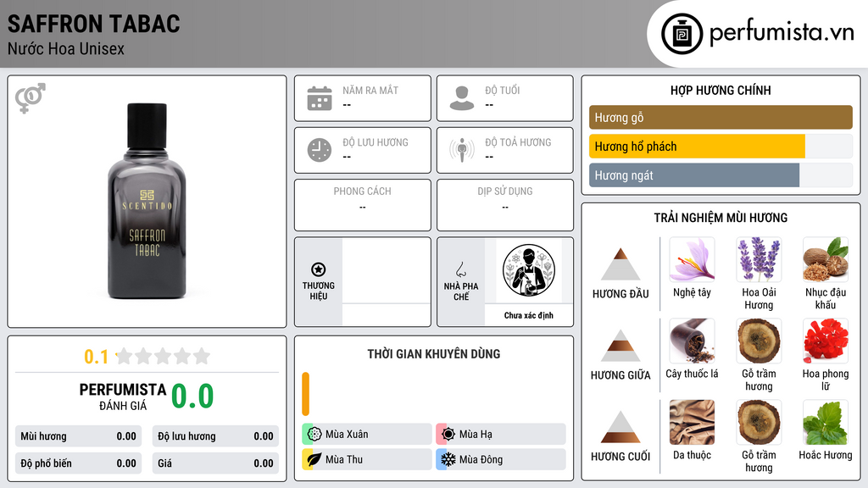
Task: Select the Gỗ trầm hương image in Hương Giữa
Action: (759, 341)
